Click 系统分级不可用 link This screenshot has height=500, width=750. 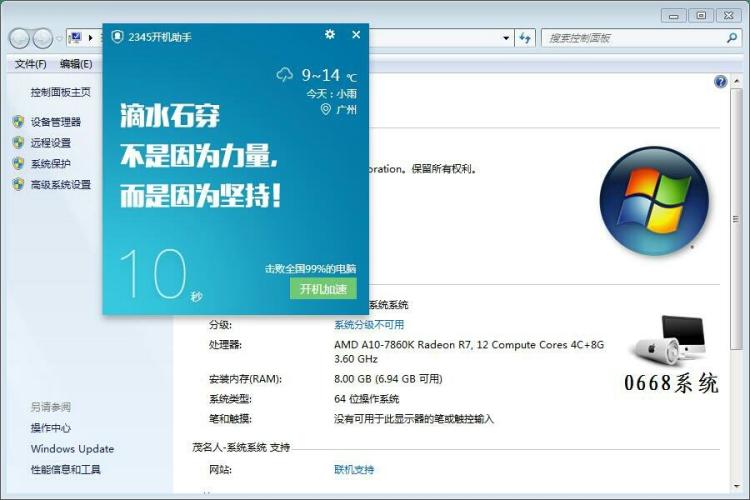[369, 325]
